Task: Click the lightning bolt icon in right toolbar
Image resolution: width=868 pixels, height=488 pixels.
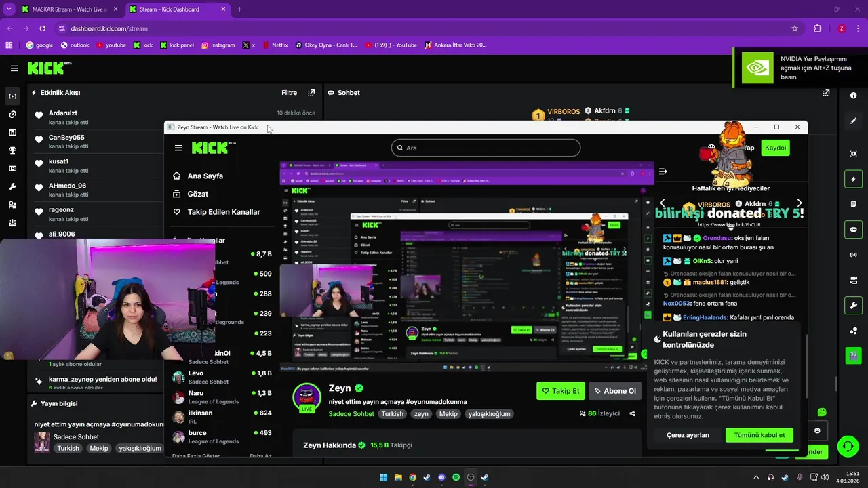Action: point(853,179)
